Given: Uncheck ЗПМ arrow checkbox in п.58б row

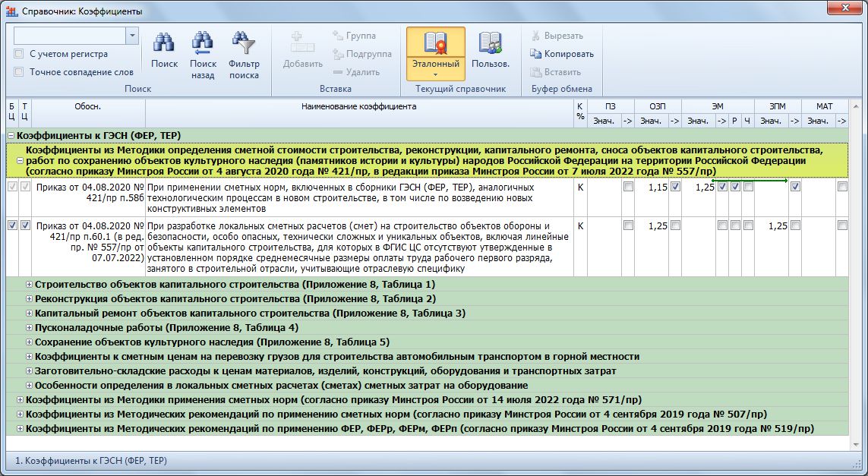Looking at the screenshot, I should 795,187.
